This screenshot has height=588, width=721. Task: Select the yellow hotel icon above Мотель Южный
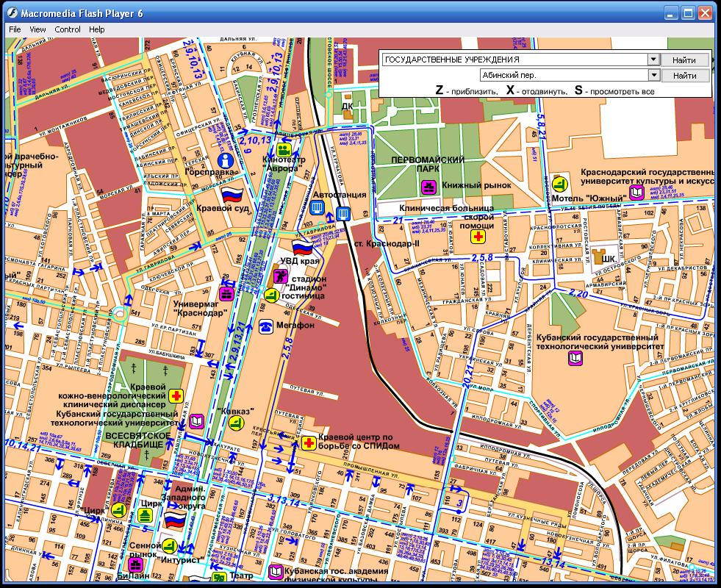(560, 182)
